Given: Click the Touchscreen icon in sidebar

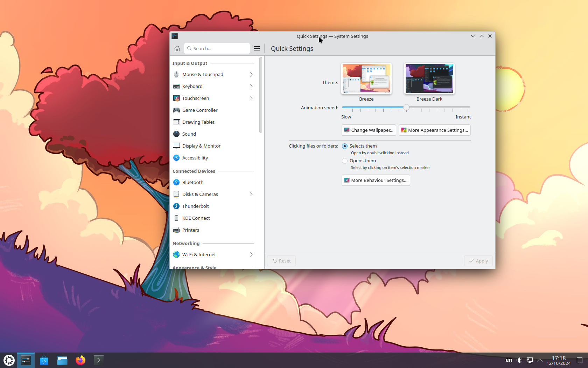Looking at the screenshot, I should [x=176, y=98].
